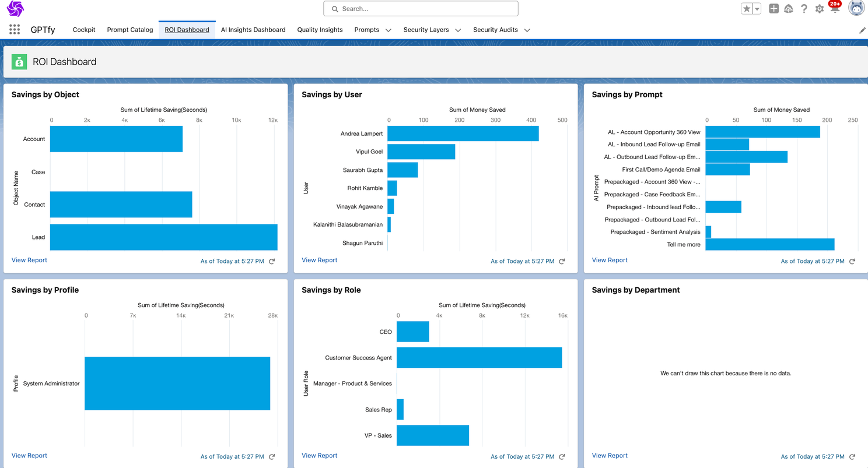
Task: Switch to the Cockpit tab
Action: [83, 30]
